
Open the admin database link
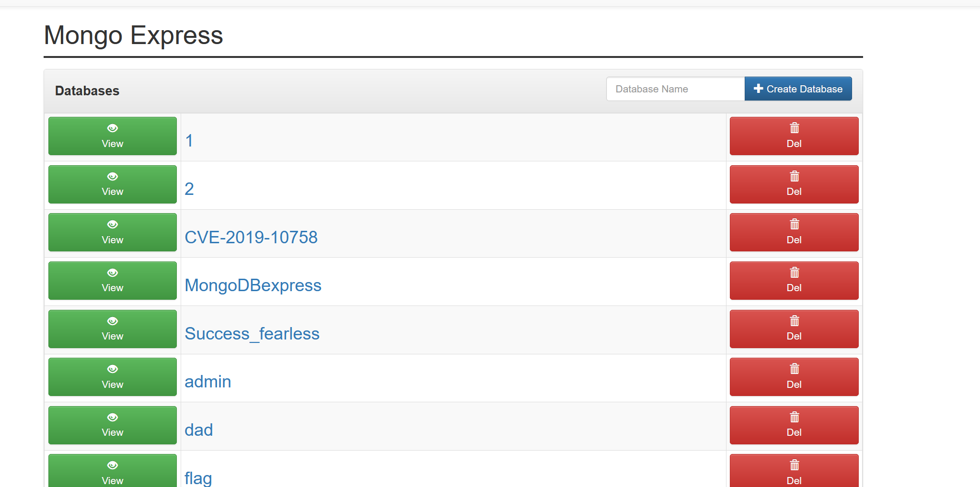tap(208, 382)
